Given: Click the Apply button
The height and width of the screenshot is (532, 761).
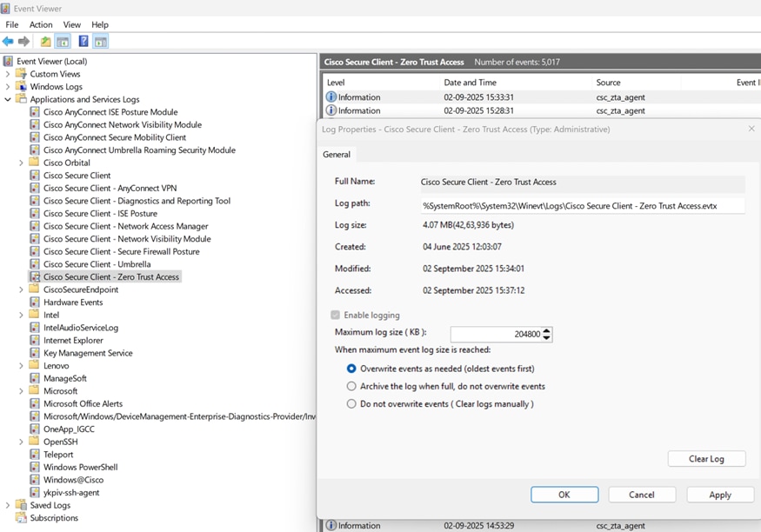Looking at the screenshot, I should tap(720, 495).
